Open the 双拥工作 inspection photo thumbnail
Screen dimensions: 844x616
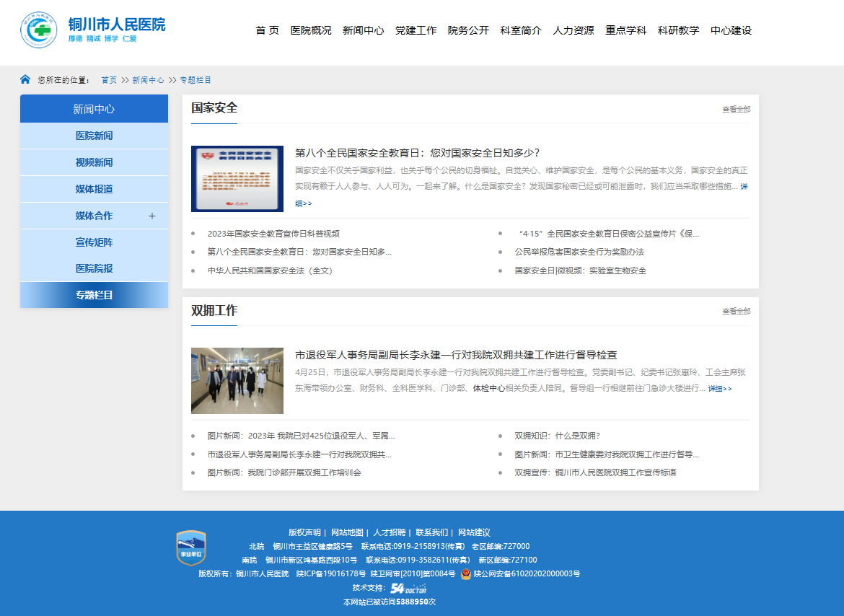coord(237,381)
